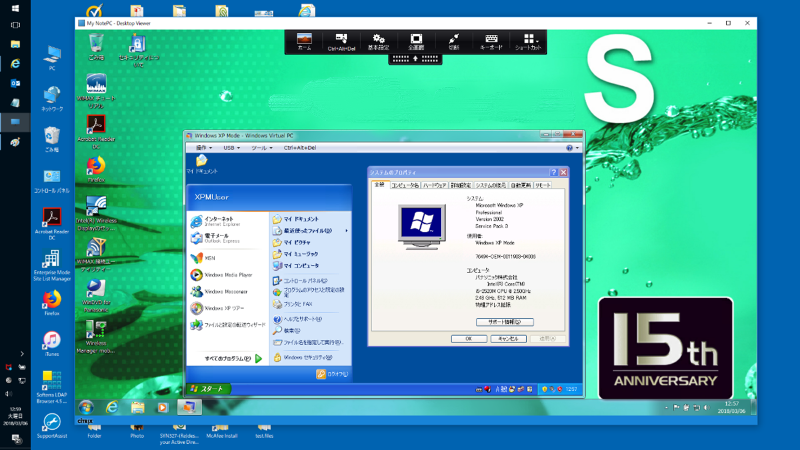Switch to full-screen via the viewer toolbar
800x450 pixels.
[x=415, y=40]
